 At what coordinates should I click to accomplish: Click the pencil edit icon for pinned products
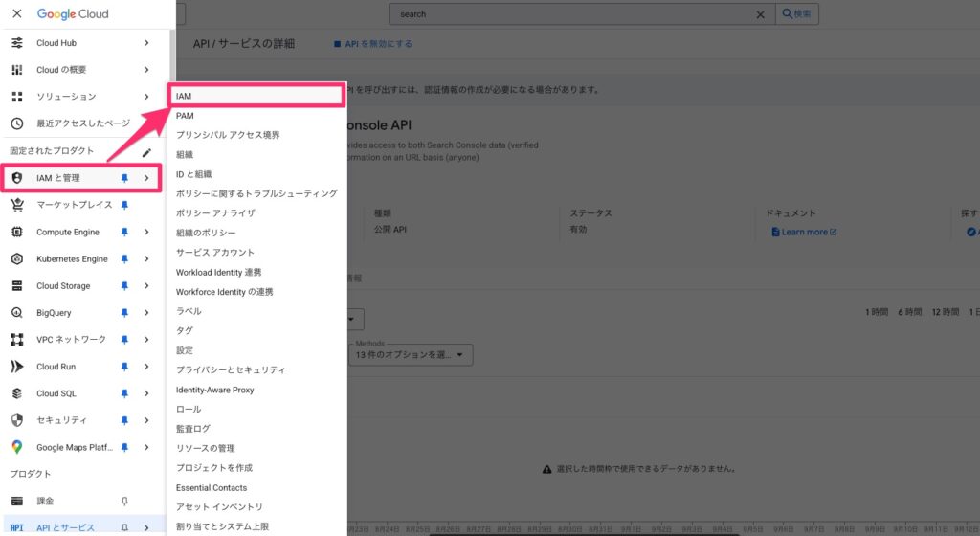pos(146,151)
